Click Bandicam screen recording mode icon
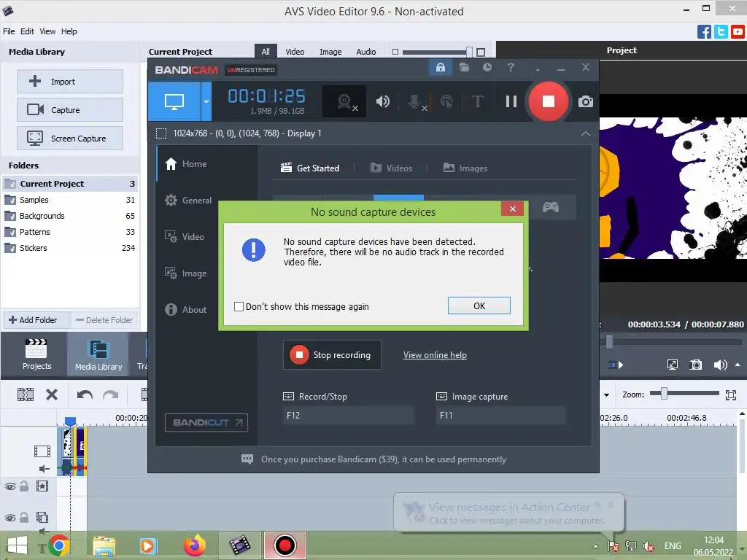Viewport: 747px width, 560px height. point(174,101)
